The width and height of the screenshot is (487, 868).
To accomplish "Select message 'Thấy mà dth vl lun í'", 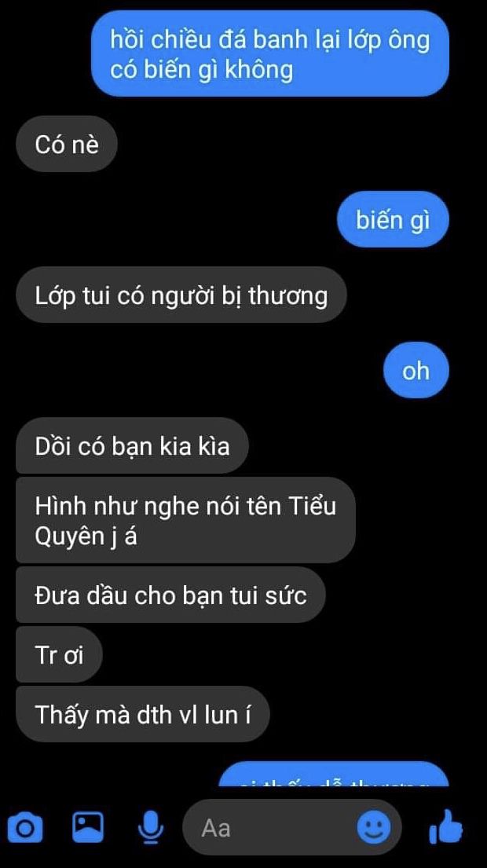I will tap(142, 714).
